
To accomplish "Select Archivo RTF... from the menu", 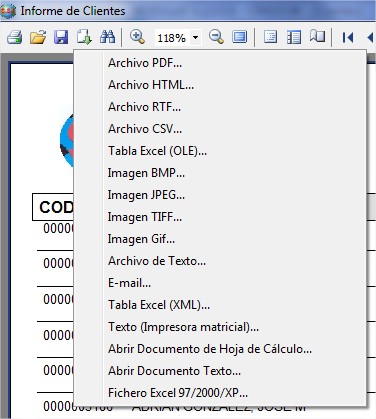I will pos(220,107).
